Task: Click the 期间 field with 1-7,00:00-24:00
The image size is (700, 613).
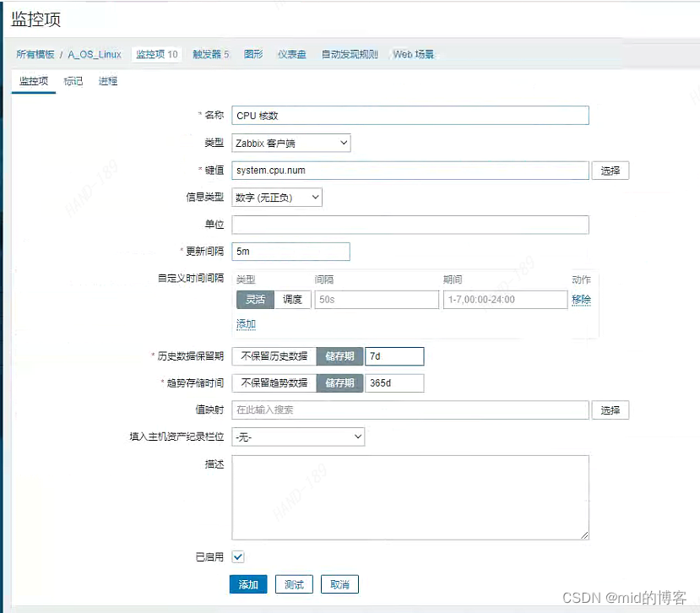Action: (505, 300)
